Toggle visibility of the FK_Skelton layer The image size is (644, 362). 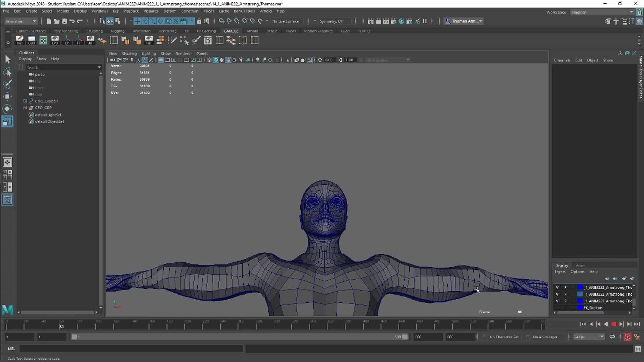pyautogui.click(x=557, y=308)
